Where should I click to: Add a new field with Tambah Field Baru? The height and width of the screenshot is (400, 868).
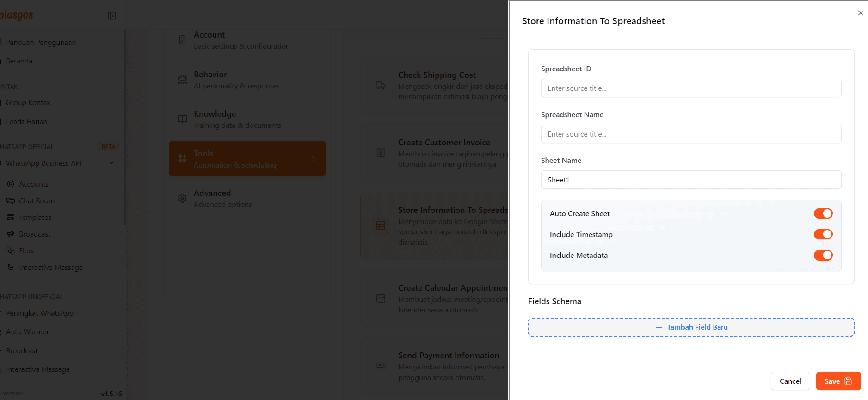[691, 327]
